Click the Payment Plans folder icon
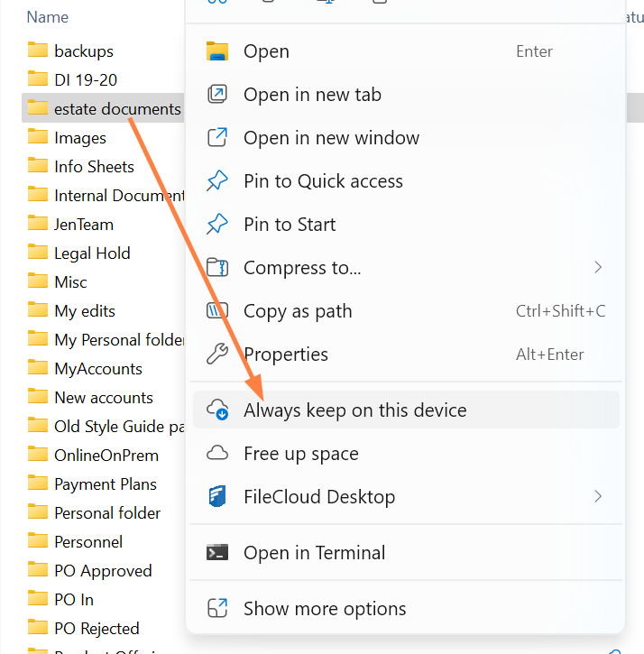The width and height of the screenshot is (644, 654). click(38, 484)
